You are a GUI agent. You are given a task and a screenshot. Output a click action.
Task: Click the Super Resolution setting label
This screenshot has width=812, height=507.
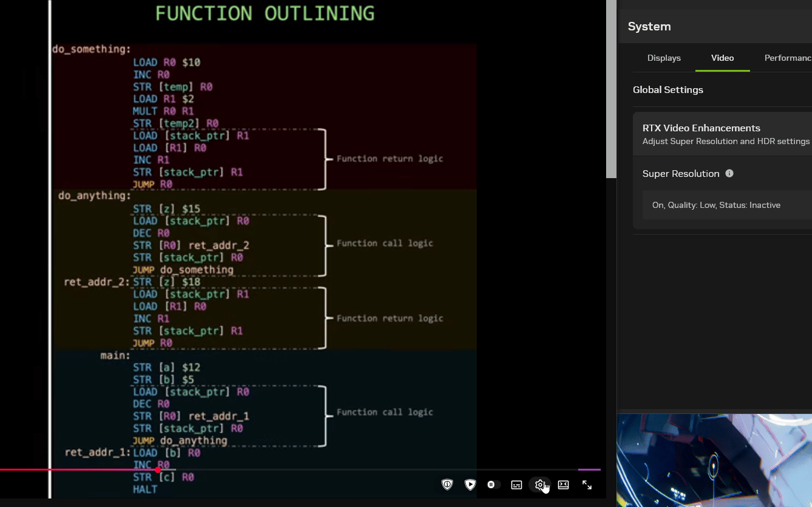coord(681,174)
